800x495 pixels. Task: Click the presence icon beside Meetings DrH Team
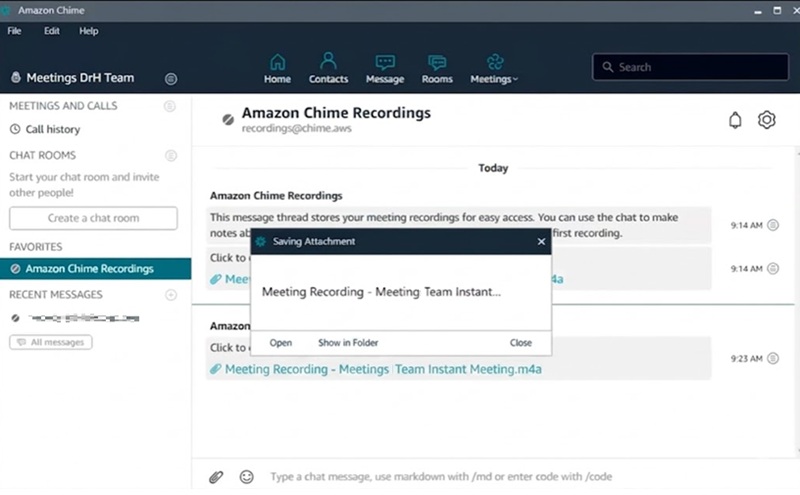(16, 78)
